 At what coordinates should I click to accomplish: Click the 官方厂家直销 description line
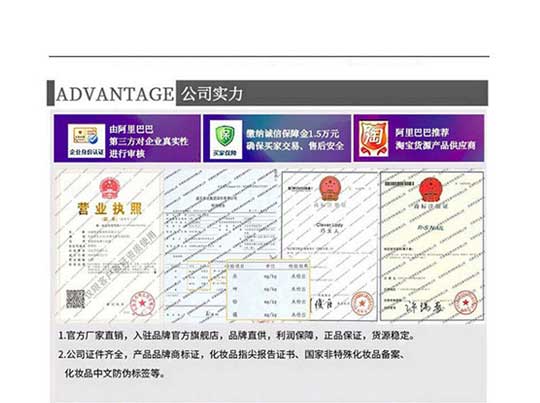[237, 335]
